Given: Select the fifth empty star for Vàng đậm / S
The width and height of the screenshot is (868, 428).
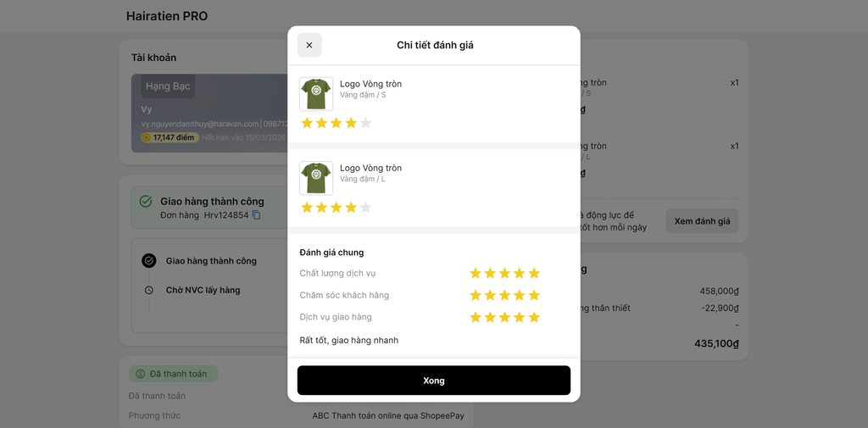Looking at the screenshot, I should 365,123.
